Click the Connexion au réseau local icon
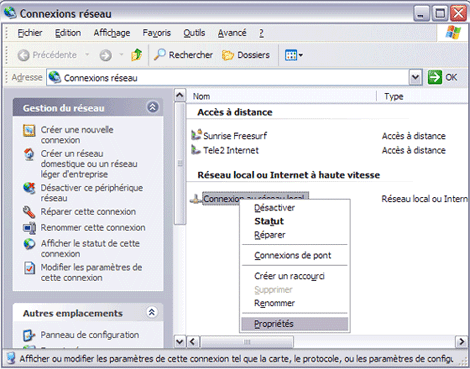The width and height of the screenshot is (470, 369). (196, 199)
